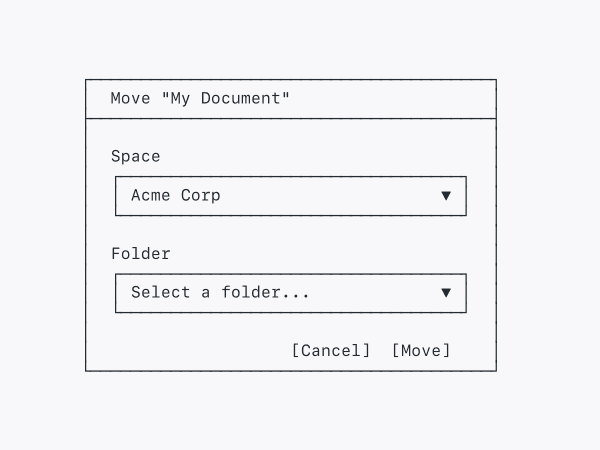Screen dimensions: 600x450
Task: Pick a destination folder from Folder selector
Action: point(290,293)
